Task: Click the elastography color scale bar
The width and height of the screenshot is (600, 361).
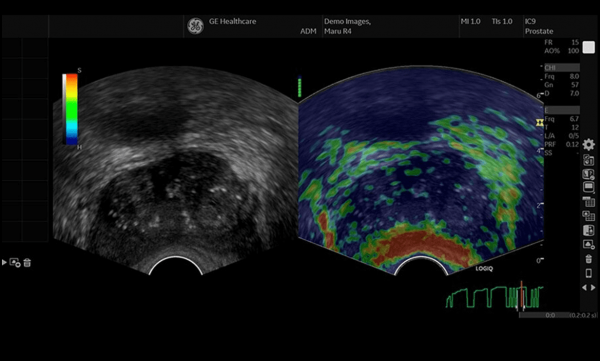Action: (70, 109)
